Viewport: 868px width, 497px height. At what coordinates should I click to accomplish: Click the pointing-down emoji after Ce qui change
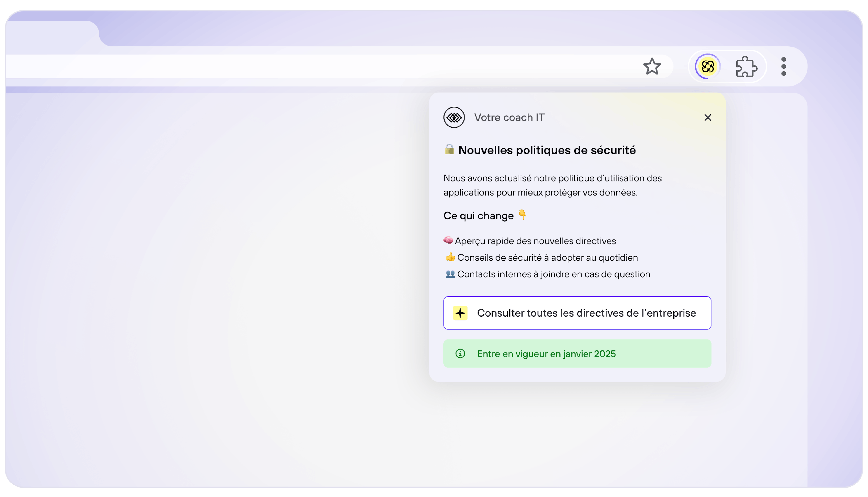[522, 215]
